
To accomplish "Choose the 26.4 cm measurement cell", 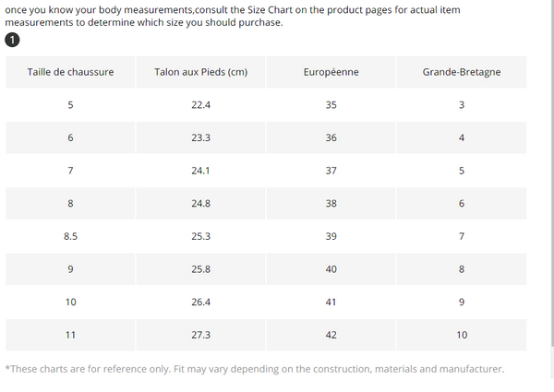I will click(x=201, y=302).
